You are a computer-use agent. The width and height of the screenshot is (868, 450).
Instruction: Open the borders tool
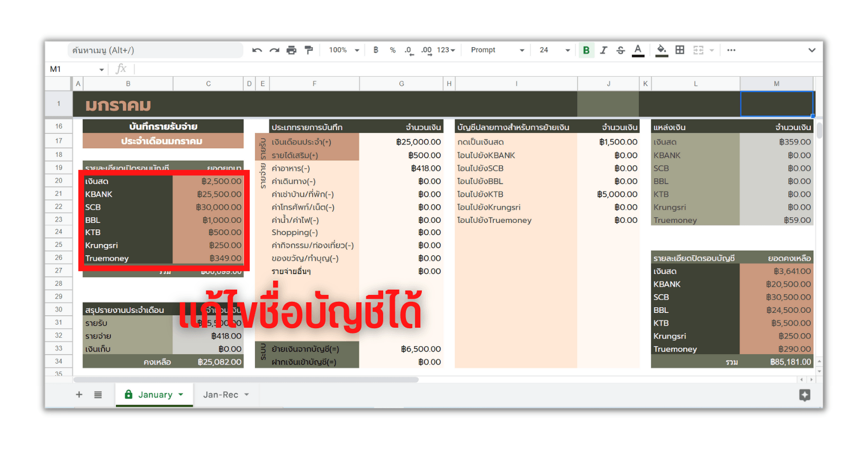click(x=680, y=50)
